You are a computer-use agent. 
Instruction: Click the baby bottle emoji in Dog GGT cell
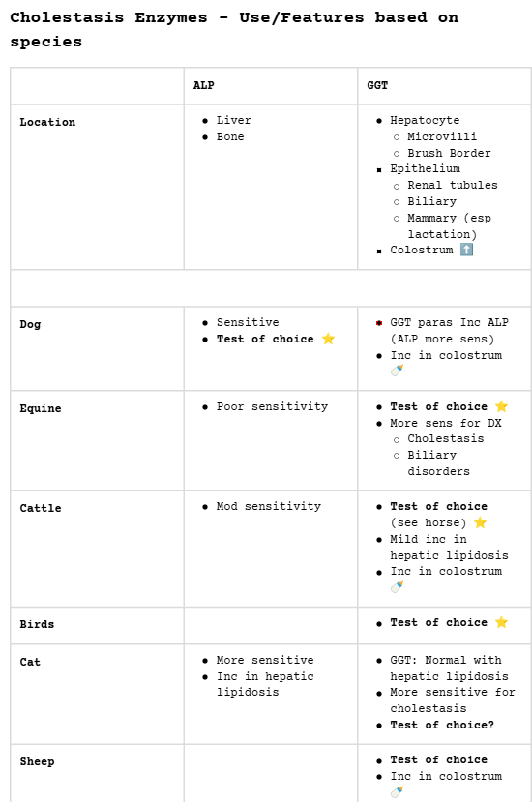click(x=397, y=371)
